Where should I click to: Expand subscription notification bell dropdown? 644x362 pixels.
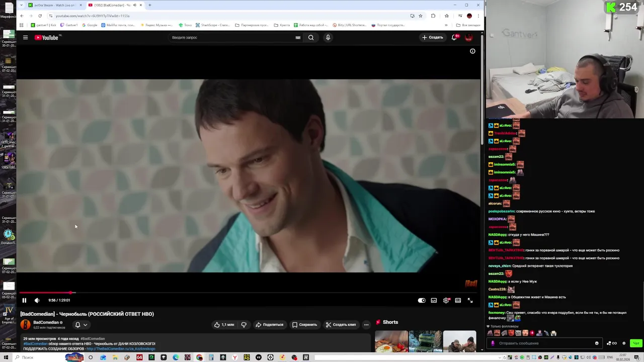81,325
